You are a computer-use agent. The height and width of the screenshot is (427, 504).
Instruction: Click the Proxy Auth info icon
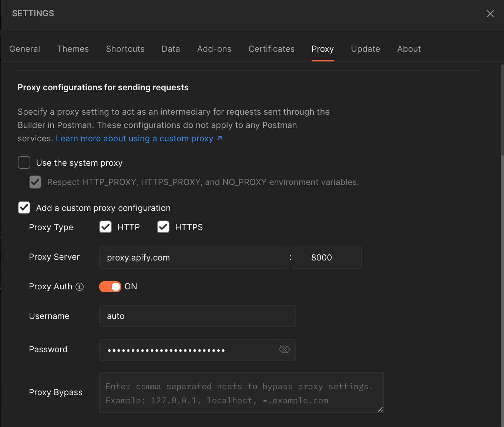(x=80, y=287)
